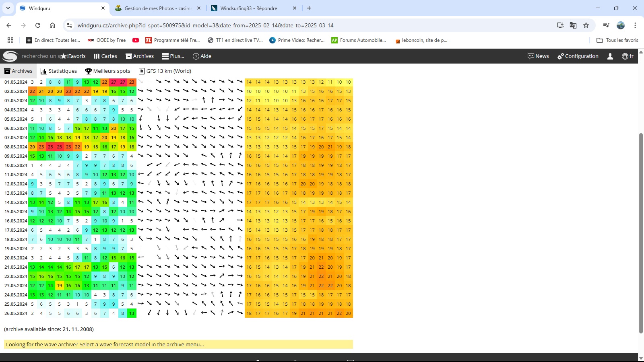Open the browser home page
The image size is (644, 362).
tap(52, 25)
